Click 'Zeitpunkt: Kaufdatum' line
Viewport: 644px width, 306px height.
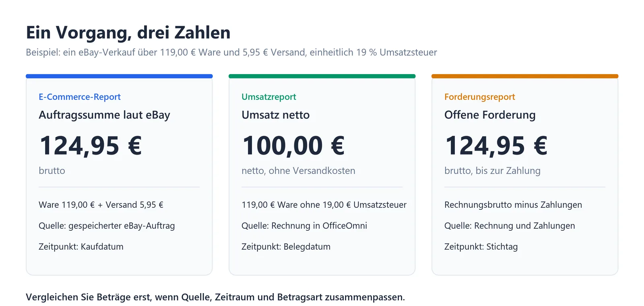[81, 247]
